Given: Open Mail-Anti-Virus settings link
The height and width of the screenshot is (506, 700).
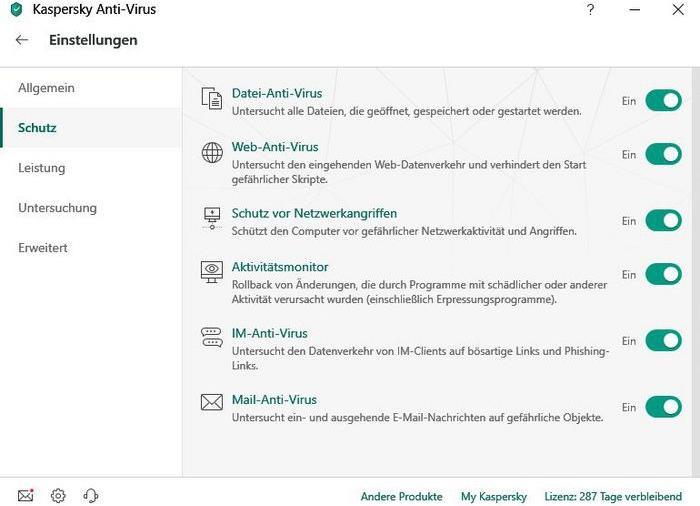Looking at the screenshot, I should (x=274, y=400).
